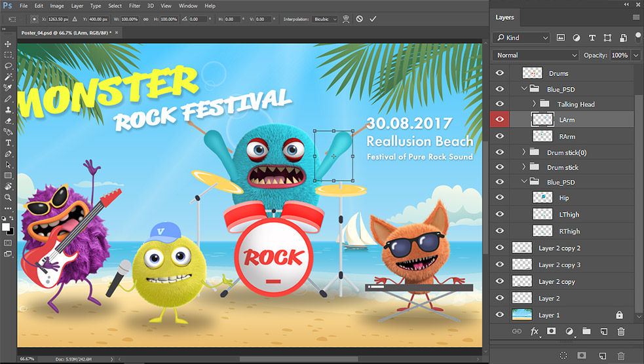Filter layers by adjustment type
This screenshot has height=364, width=644.
tap(577, 38)
